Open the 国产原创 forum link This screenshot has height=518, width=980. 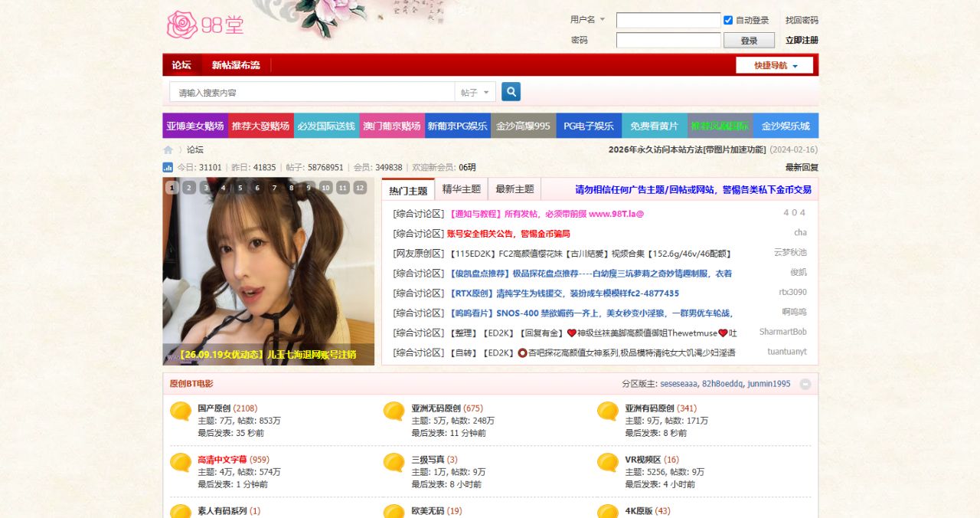click(214, 408)
